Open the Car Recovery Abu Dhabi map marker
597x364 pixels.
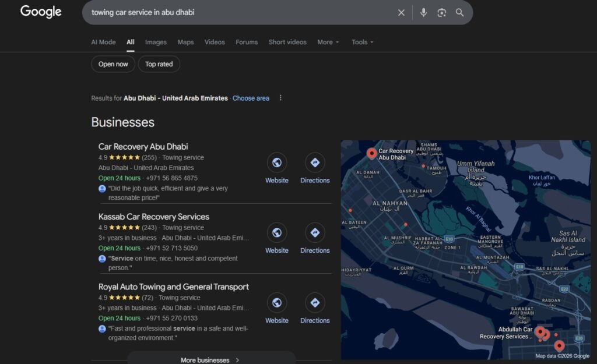(371, 153)
